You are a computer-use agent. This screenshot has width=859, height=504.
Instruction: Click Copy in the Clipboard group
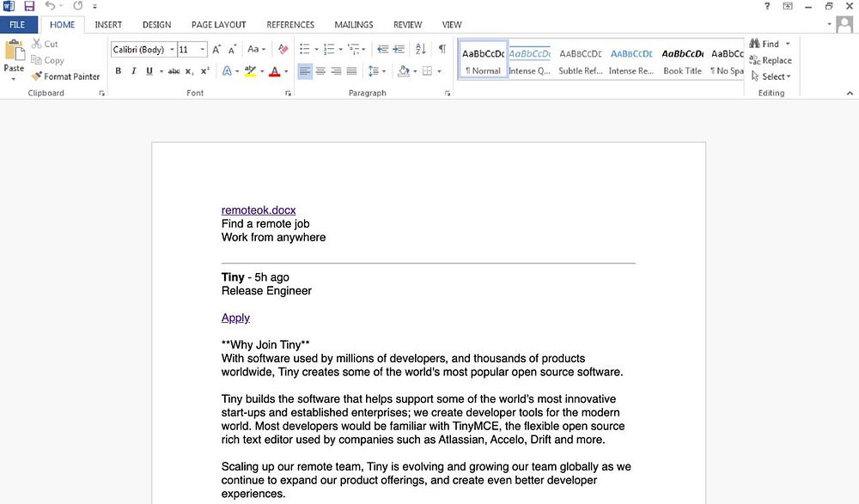pyautogui.click(x=47, y=60)
